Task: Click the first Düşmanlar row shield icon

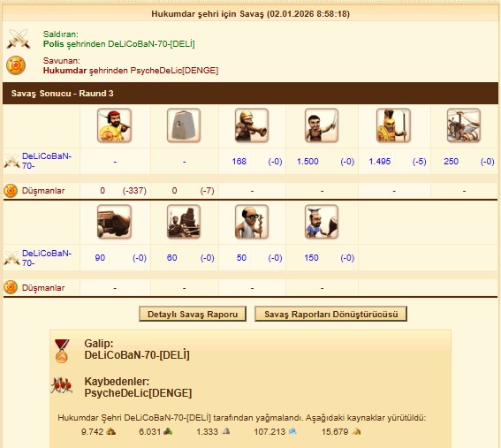Action: pyautogui.click(x=11, y=191)
